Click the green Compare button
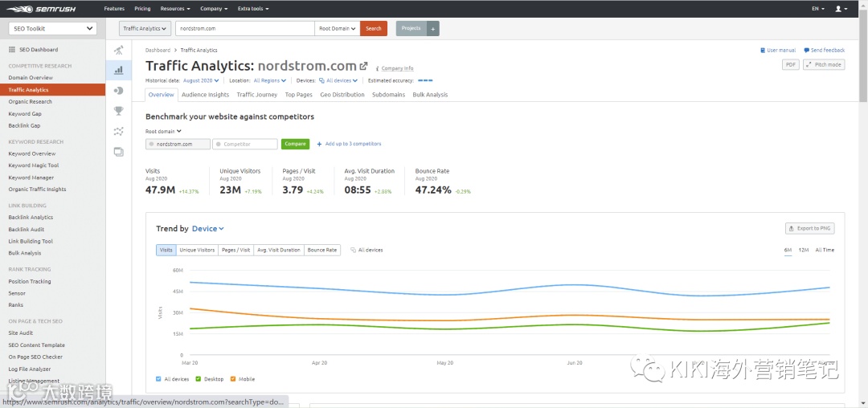 [295, 144]
